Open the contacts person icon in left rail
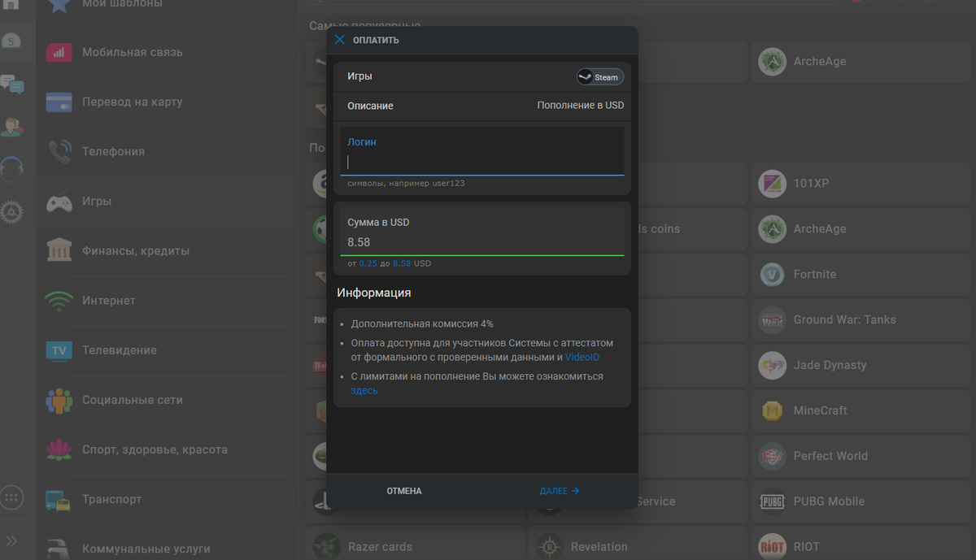 (x=12, y=127)
